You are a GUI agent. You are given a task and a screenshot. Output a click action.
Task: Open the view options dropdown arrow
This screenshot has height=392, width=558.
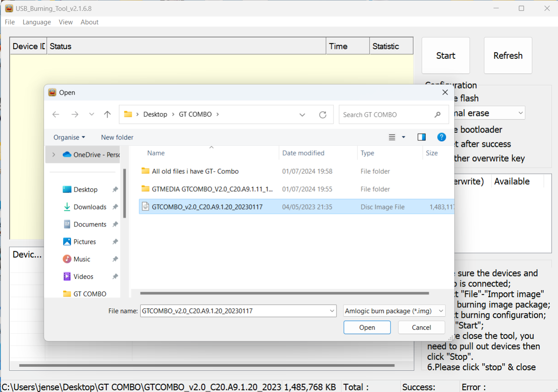pyautogui.click(x=404, y=137)
